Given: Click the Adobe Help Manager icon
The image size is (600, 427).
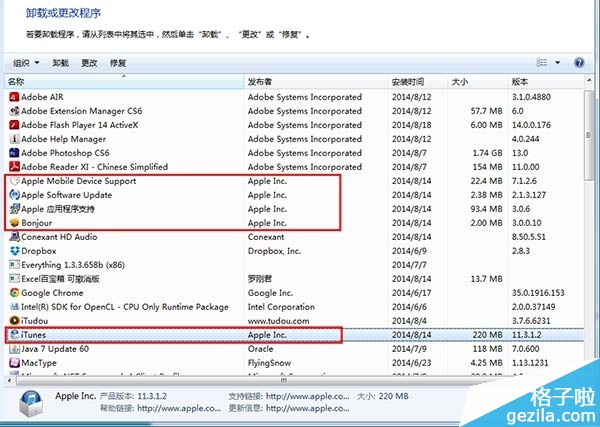Looking at the screenshot, I should (x=14, y=139).
